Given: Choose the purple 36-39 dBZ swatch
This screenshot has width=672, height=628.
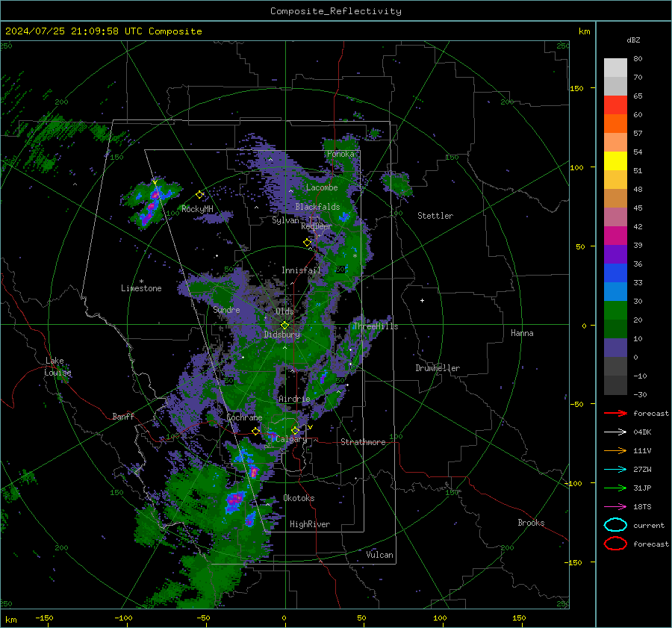Looking at the screenshot, I should tap(615, 255).
